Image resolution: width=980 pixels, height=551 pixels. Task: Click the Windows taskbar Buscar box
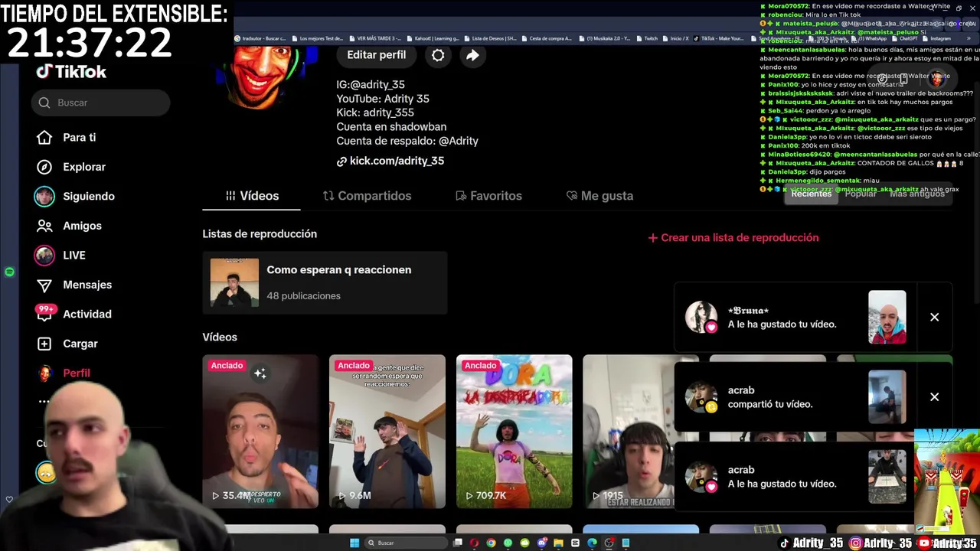point(405,543)
